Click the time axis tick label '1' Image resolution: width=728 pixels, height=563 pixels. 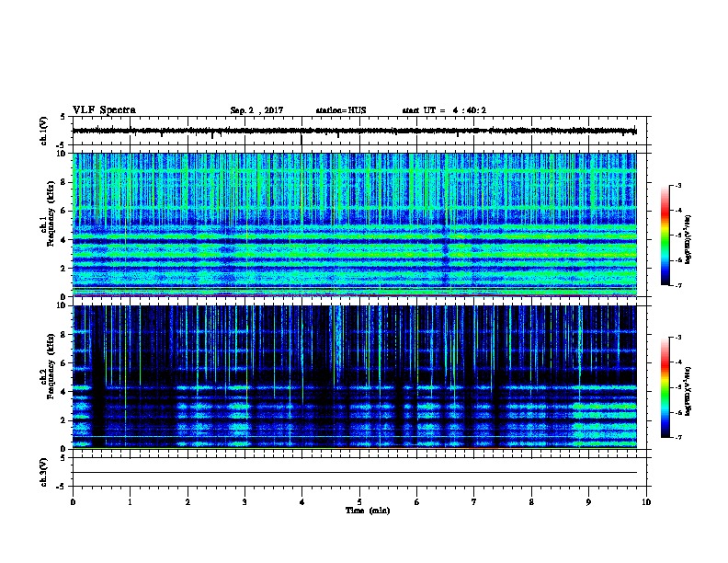pos(130,502)
